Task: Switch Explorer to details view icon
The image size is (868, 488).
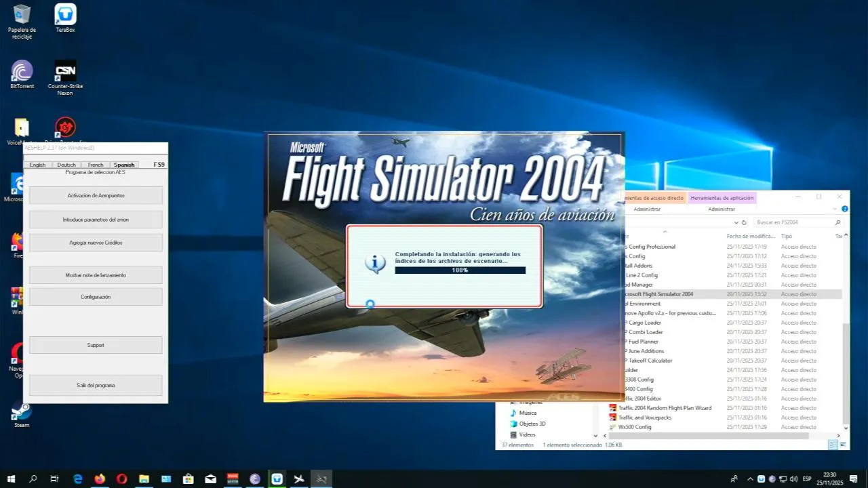Action: coord(833,445)
